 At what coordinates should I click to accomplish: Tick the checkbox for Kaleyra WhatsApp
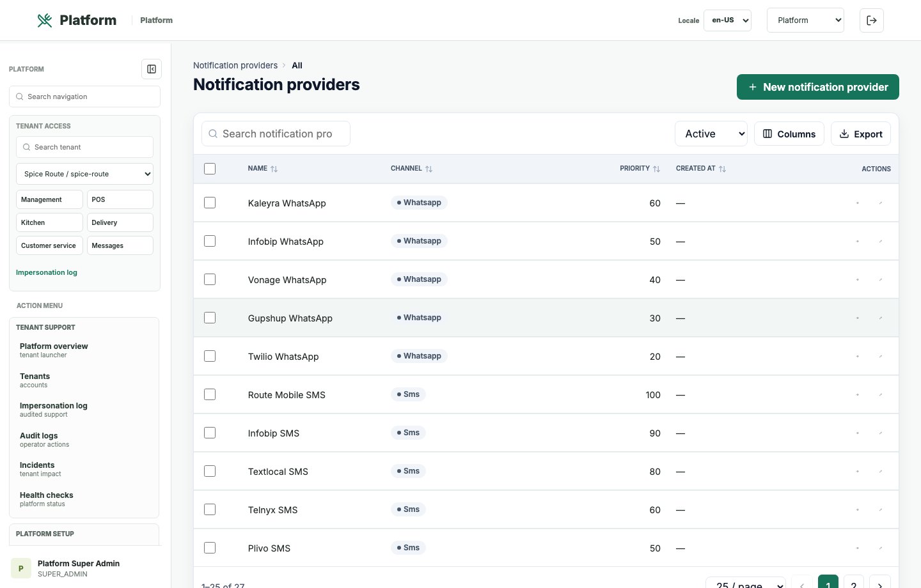coord(210,203)
